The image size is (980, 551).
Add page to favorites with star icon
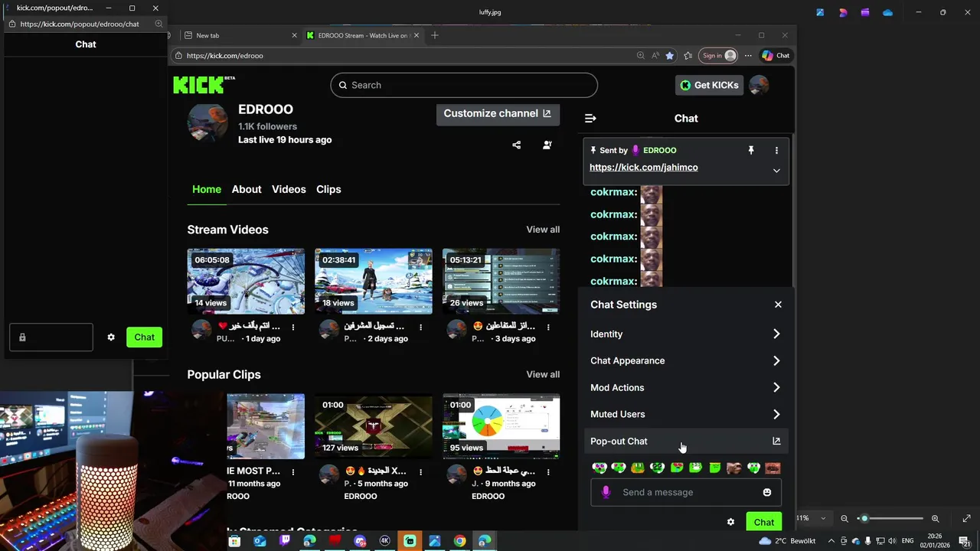670,55
